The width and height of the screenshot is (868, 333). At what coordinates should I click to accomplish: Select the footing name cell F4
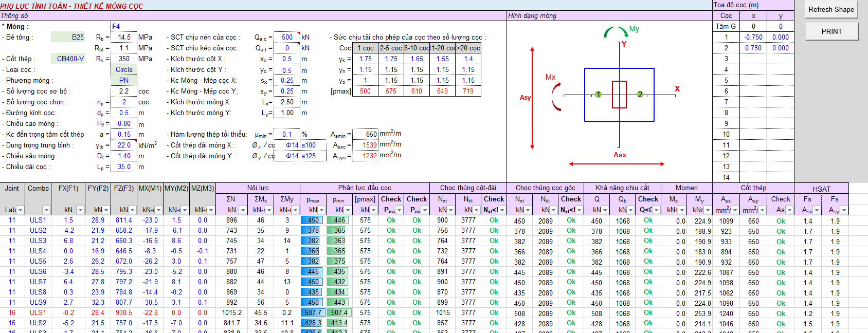pos(124,26)
